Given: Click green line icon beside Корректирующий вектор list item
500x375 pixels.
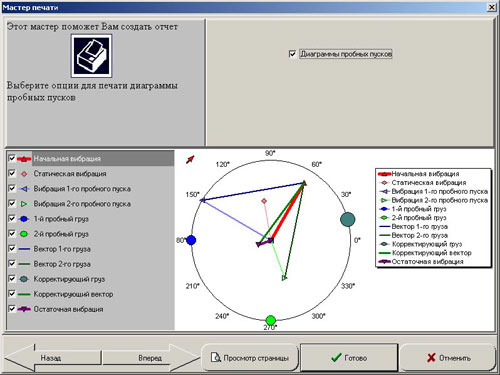Looking at the screenshot, I should coord(24,294).
